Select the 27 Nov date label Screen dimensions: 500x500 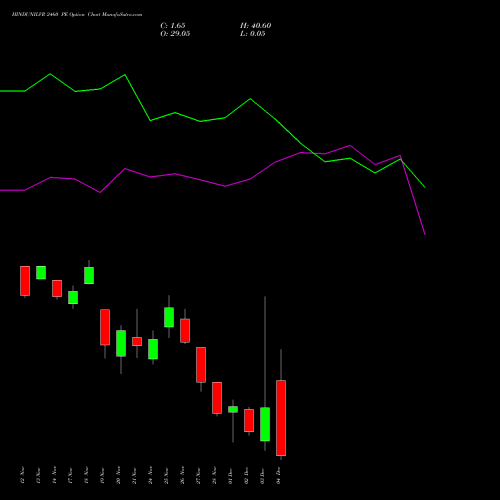(x=198, y=475)
